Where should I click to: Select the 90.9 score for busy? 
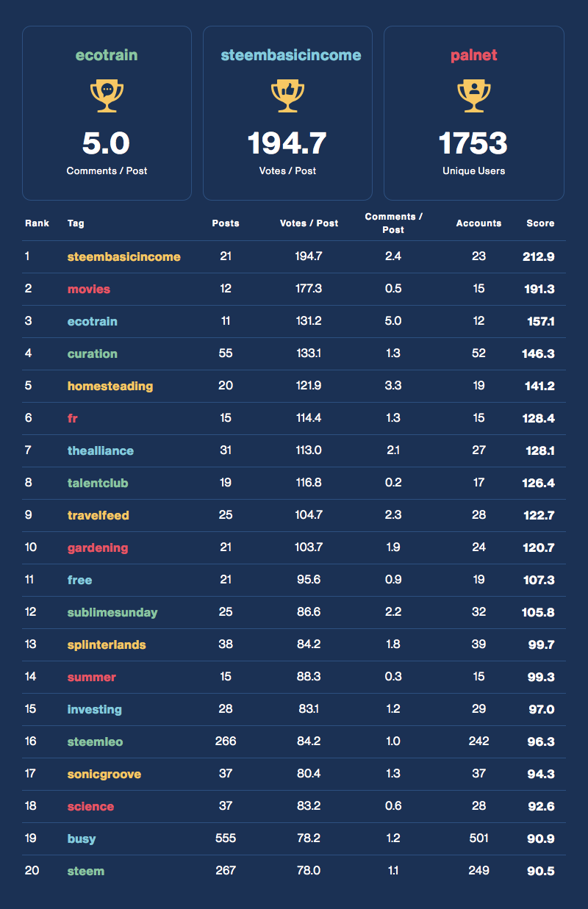(541, 839)
